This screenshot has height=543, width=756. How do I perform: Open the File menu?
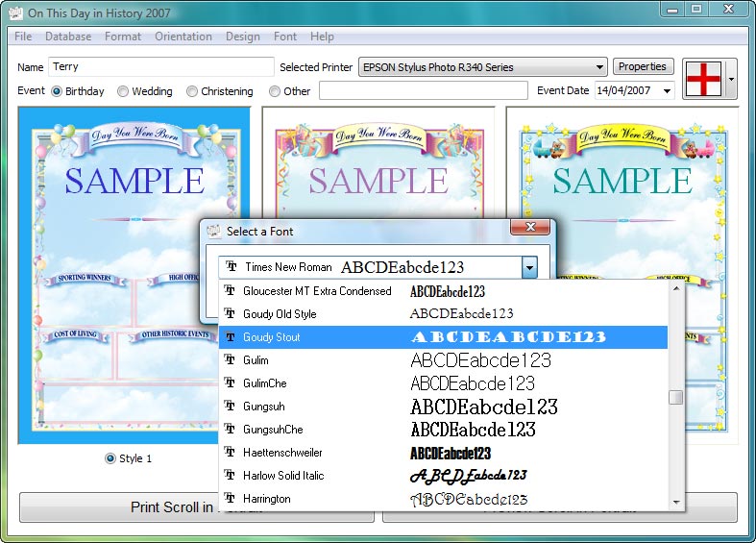point(23,37)
